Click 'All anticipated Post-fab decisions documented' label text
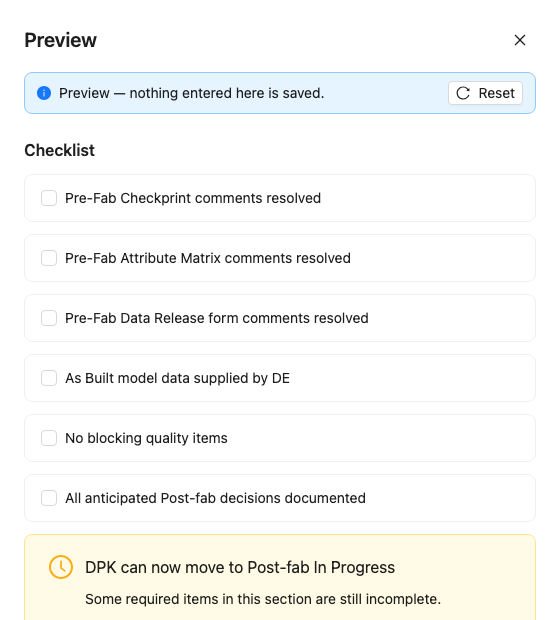This screenshot has height=620, width=560. (x=216, y=498)
